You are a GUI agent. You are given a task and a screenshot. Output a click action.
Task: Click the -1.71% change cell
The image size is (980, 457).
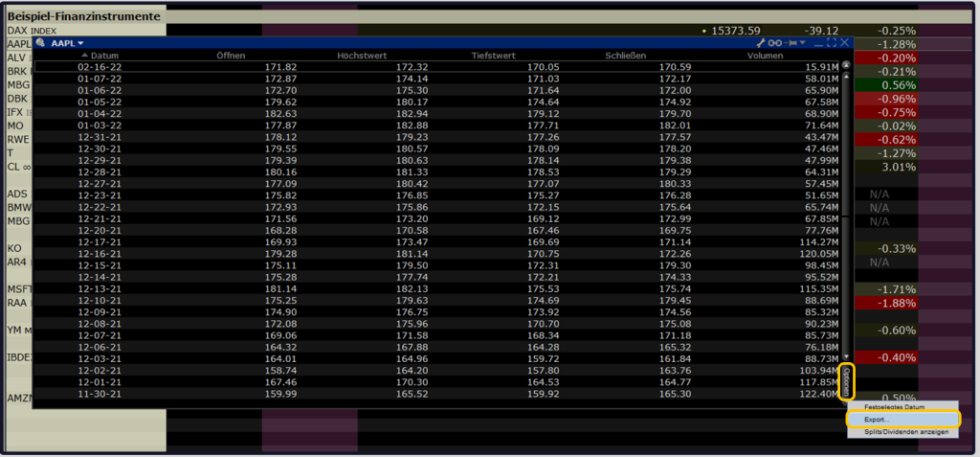pyautogui.click(x=886, y=289)
